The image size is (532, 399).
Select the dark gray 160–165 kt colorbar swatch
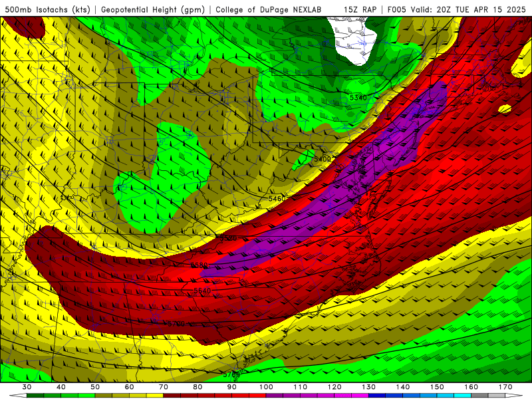[479, 395]
